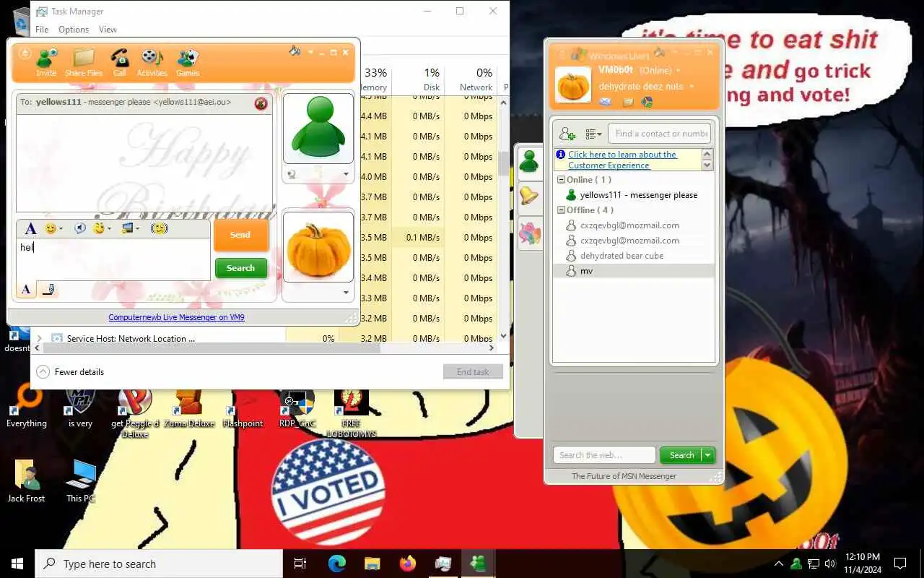Click The Future of MSN Messenger banner
This screenshot has width=924, height=578.
coord(624,476)
